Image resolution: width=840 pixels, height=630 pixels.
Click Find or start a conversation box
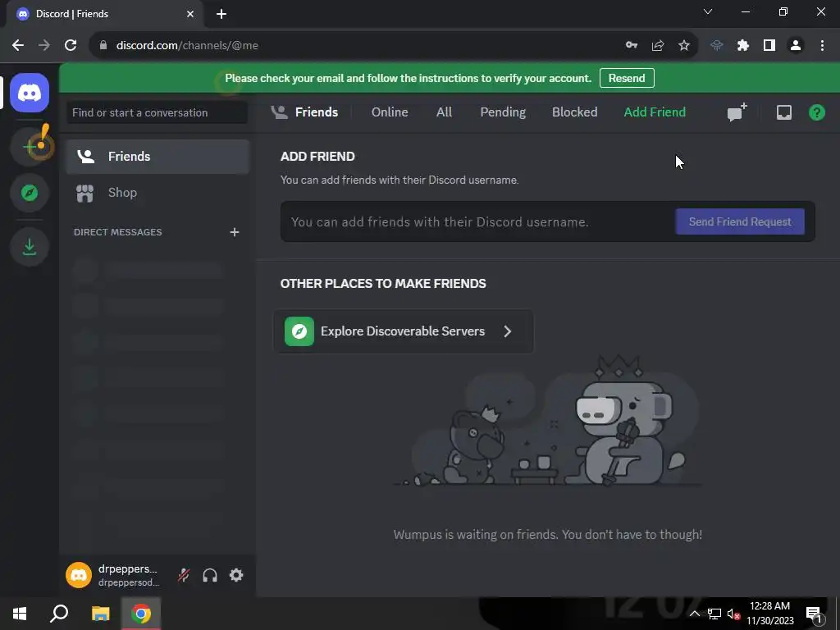[157, 112]
